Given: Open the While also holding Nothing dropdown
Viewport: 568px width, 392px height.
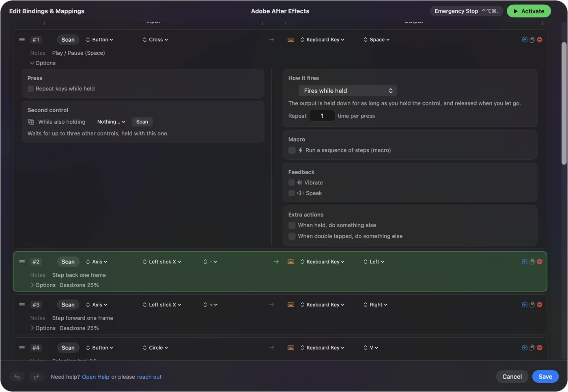Looking at the screenshot, I should pos(111,122).
